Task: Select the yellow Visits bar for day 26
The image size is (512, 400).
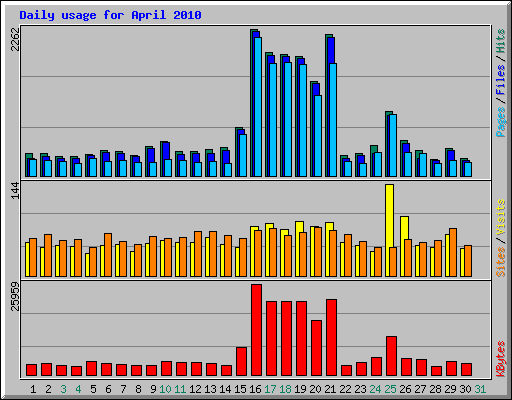Action: (x=404, y=228)
